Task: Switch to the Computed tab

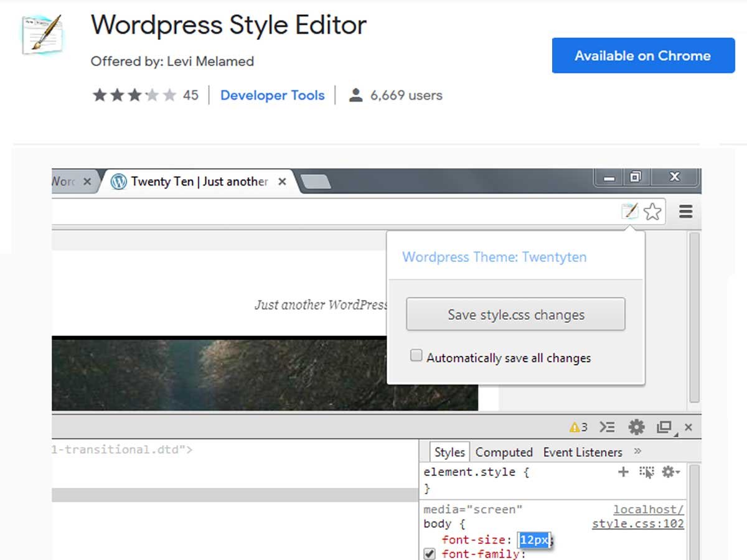Action: (x=504, y=452)
